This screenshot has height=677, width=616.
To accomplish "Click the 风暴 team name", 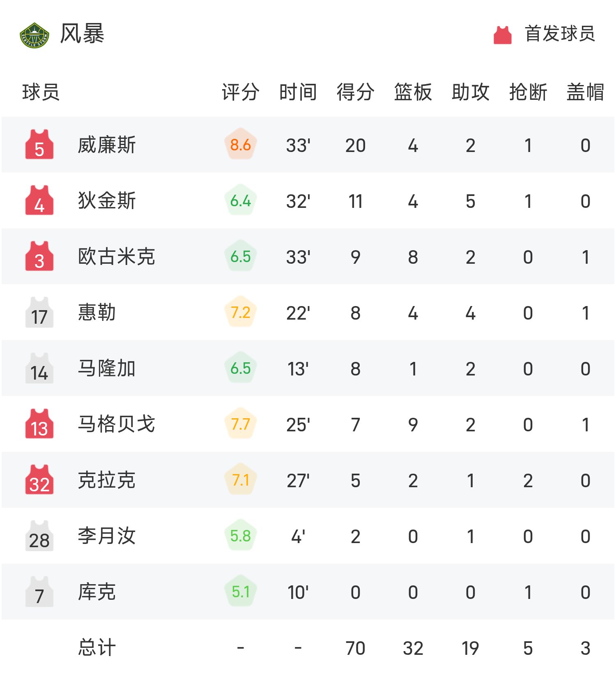I will click(82, 34).
